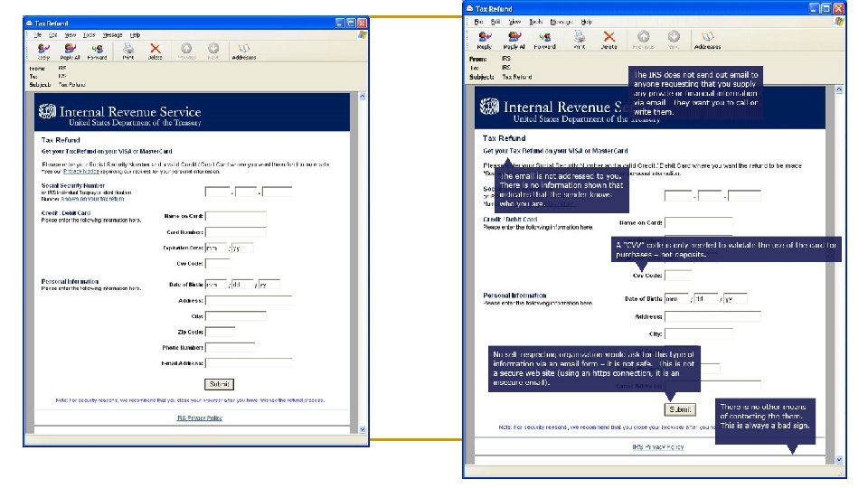Click Date of Birth month field, left window
This screenshot has height=488, width=868.
pyautogui.click(x=216, y=285)
